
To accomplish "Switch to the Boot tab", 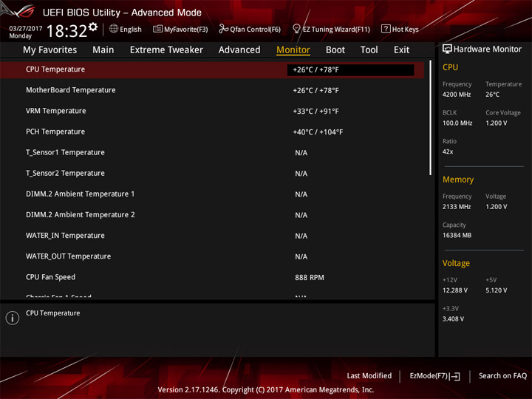I will pos(335,50).
